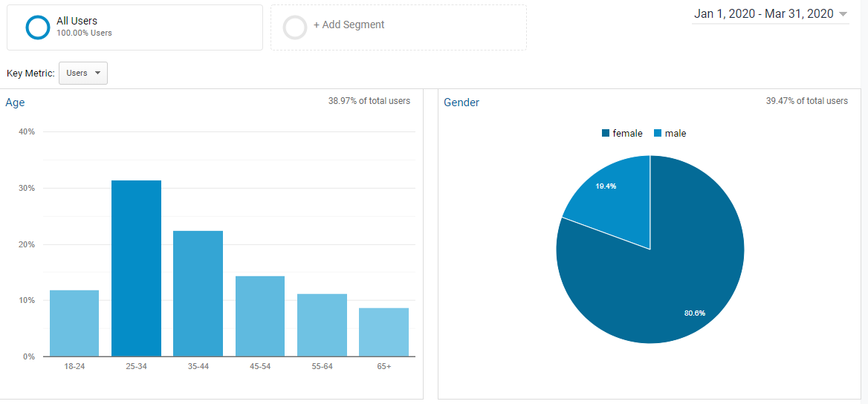Click the male legend color swatch
Viewport: 868px width, 404px height.
click(658, 134)
